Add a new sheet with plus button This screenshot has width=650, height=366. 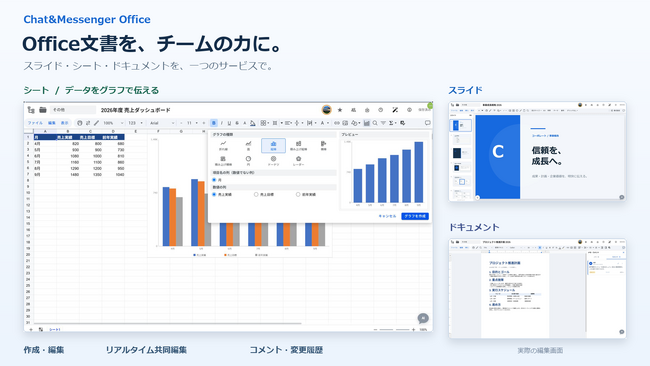pos(31,330)
